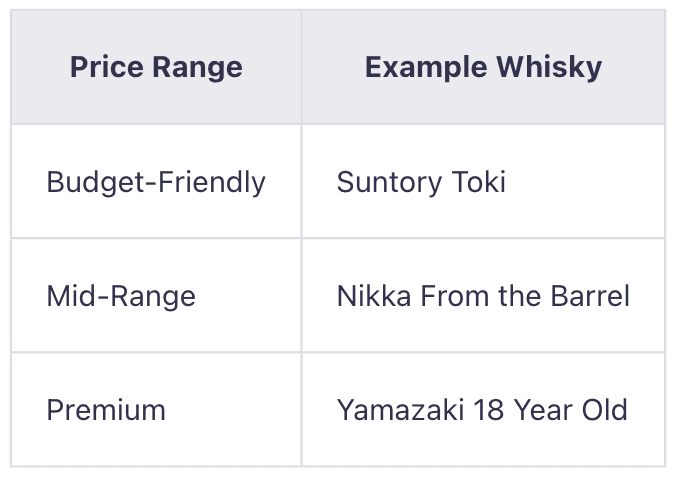Select the Nikka From the Barrel cell
This screenshot has height=484, width=676.
click(483, 296)
